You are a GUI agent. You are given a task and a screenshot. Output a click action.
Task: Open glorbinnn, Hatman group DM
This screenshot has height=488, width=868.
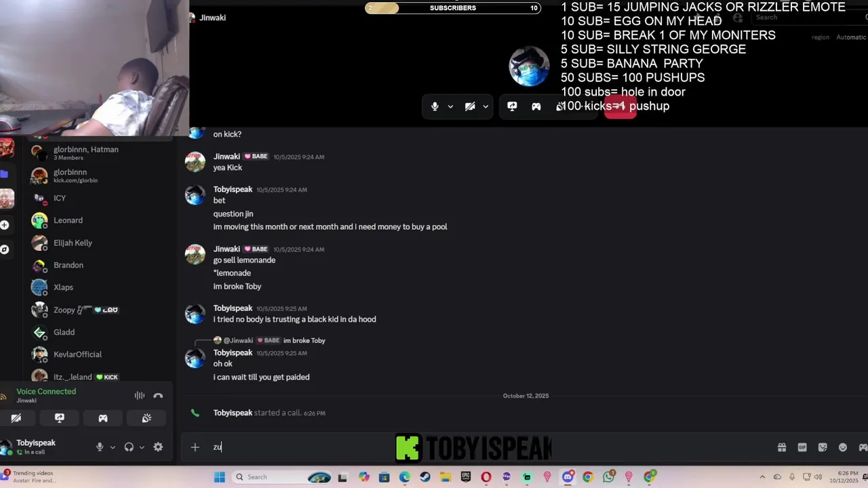(x=100, y=153)
